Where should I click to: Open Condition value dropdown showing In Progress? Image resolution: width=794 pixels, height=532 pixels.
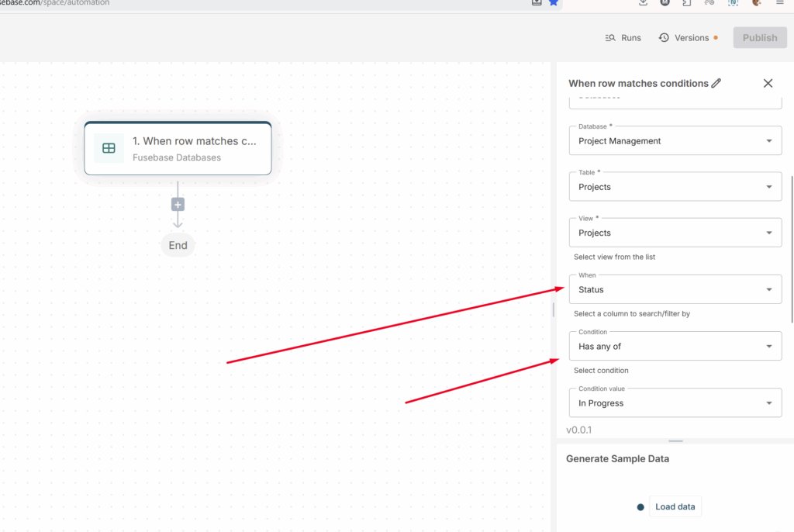[675, 403]
